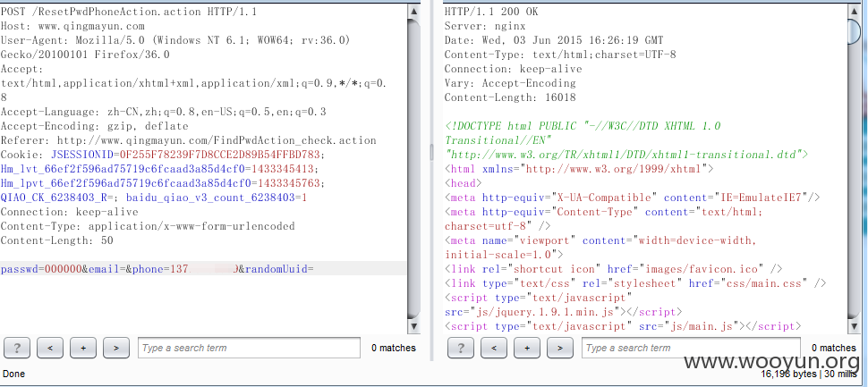Click the passwd=000000 parameter in the request body
This screenshot has width=868, height=387.
pos(41,270)
